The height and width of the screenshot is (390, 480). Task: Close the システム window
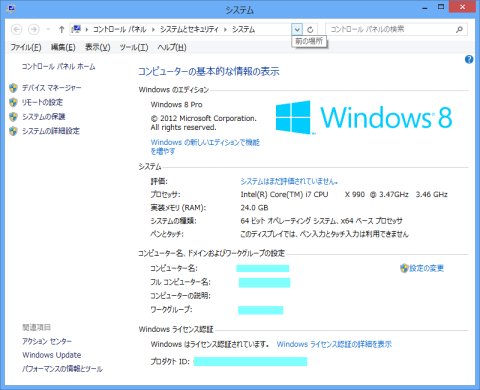click(462, 7)
